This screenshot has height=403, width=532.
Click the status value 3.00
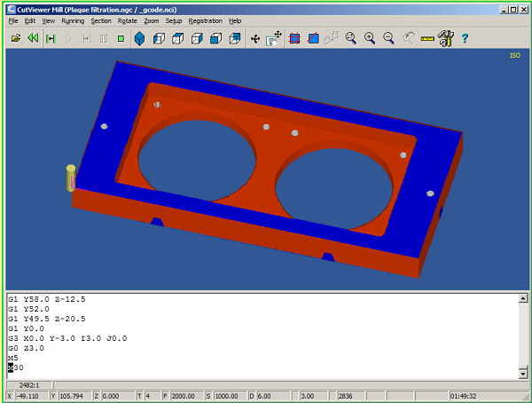click(x=313, y=396)
